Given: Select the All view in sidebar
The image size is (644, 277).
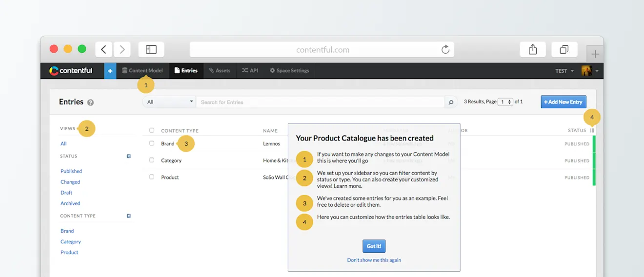Looking at the screenshot, I should [x=63, y=143].
